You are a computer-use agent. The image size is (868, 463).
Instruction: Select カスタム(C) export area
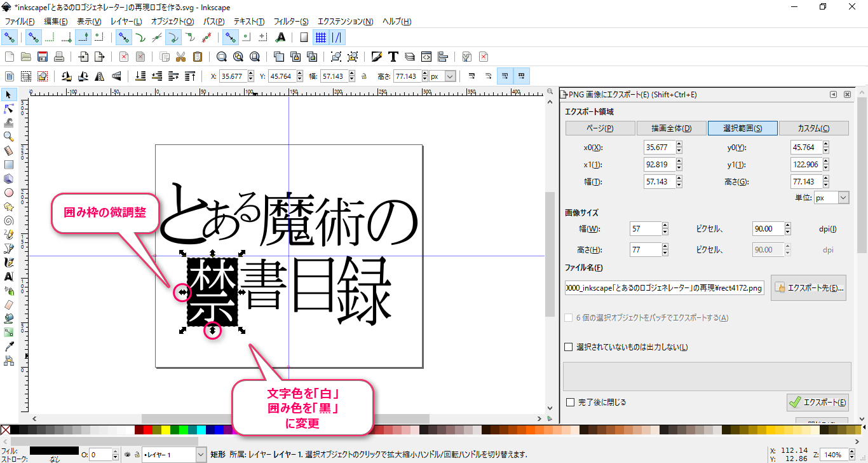pyautogui.click(x=814, y=128)
